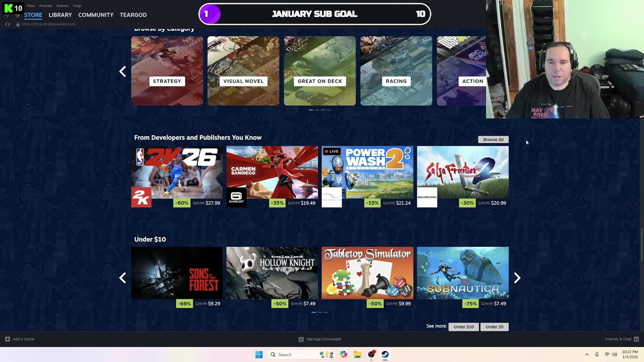Screen dimensions: 644x362
Task: Show previous categories with left arrow
Action: coord(122,71)
